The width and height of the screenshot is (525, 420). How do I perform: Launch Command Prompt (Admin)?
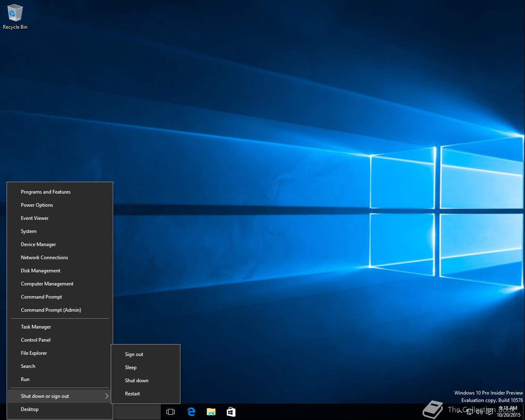click(60, 310)
